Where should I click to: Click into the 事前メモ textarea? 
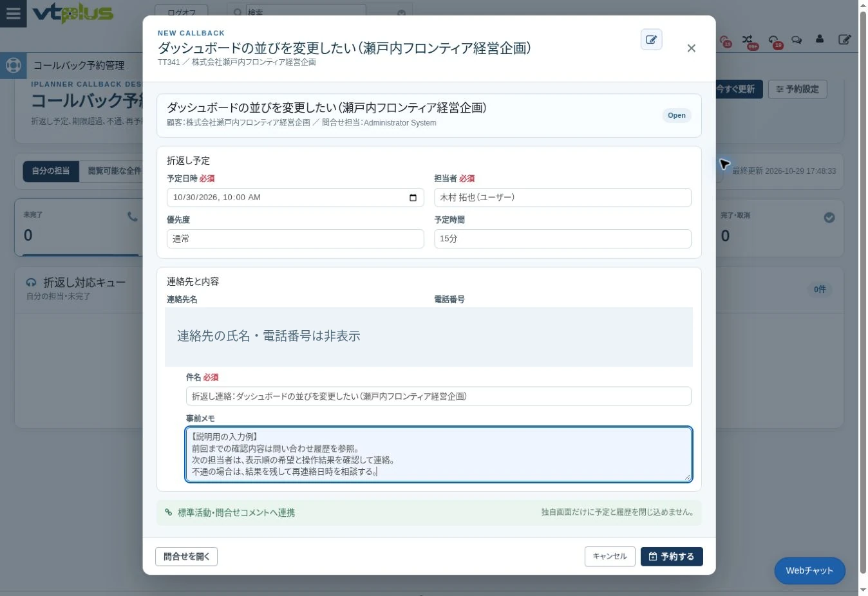pos(439,454)
